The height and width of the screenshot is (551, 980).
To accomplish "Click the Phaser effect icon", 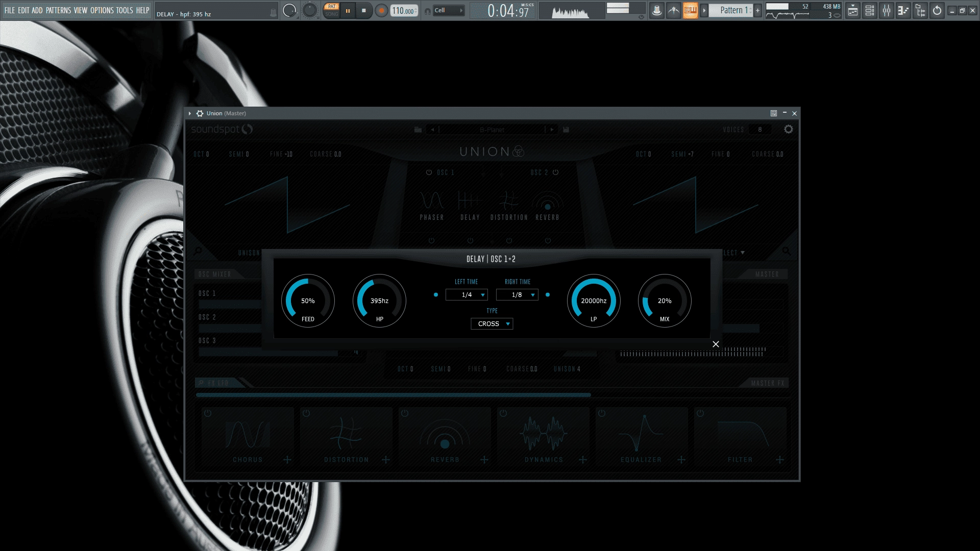I will pyautogui.click(x=432, y=201).
